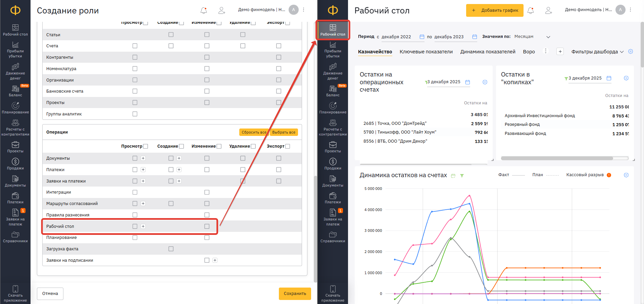The height and width of the screenshot is (304, 644).
Task: Open settings gear of Остатки в копилках widget
Action: tap(626, 78)
